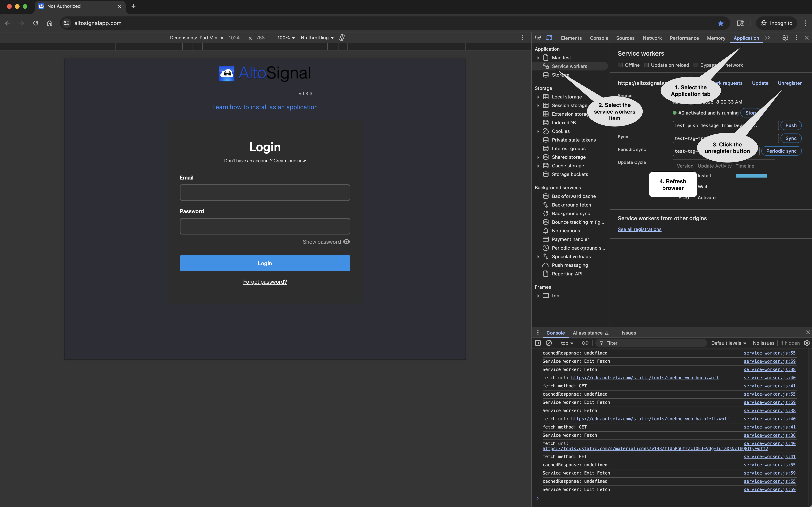Screen dimensions: 812x507
Task: Open Learn how to install as an application
Action: (x=265, y=107)
